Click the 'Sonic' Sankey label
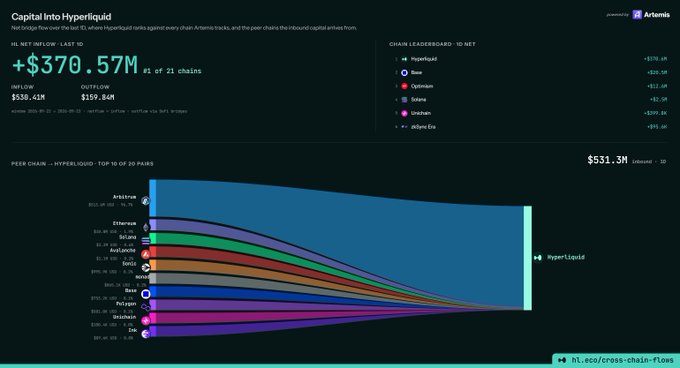680x368 pixels. pyautogui.click(x=129, y=264)
